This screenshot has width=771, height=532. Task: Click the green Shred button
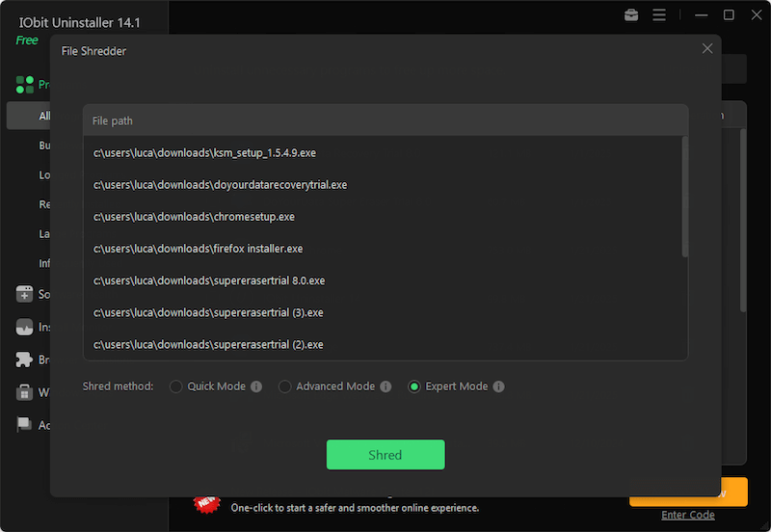[385, 455]
